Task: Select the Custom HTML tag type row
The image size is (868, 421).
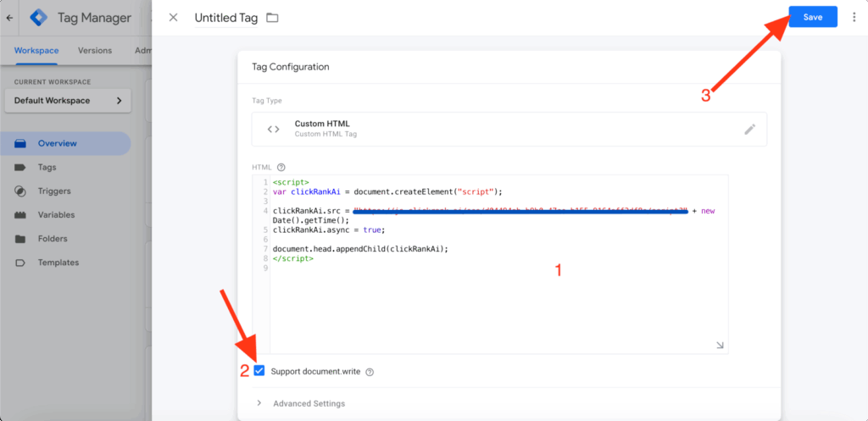Action: point(509,129)
